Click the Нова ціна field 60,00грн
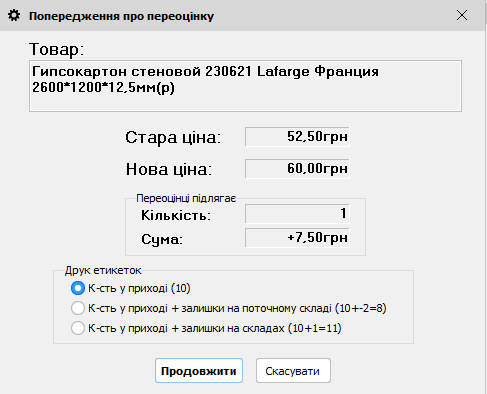 [297, 169]
